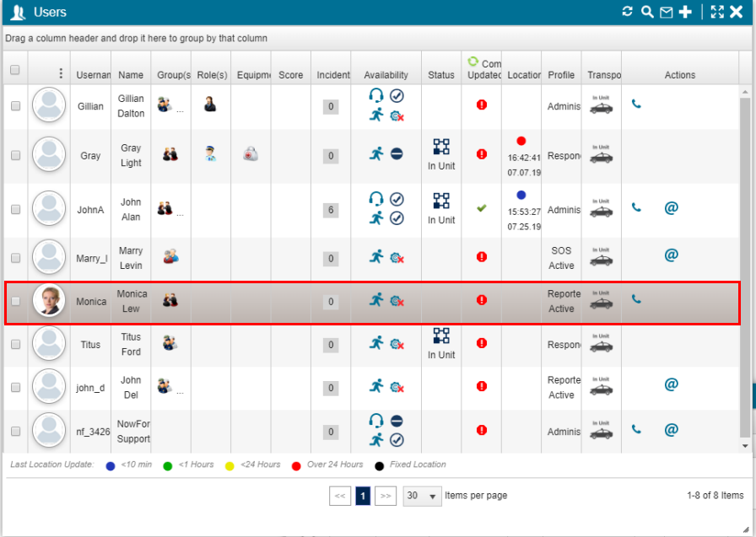The height and width of the screenshot is (537, 756).
Task: Go to page 1 in pagination
Action: point(363,496)
